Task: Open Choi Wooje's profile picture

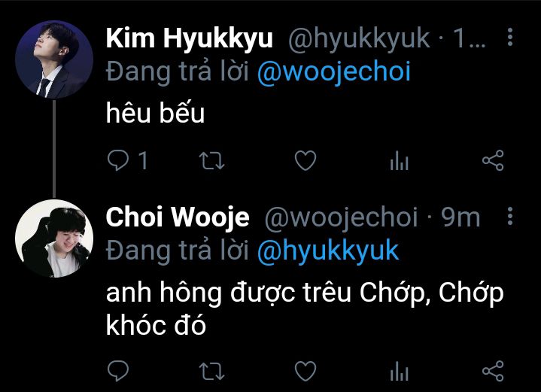Action: (x=54, y=239)
